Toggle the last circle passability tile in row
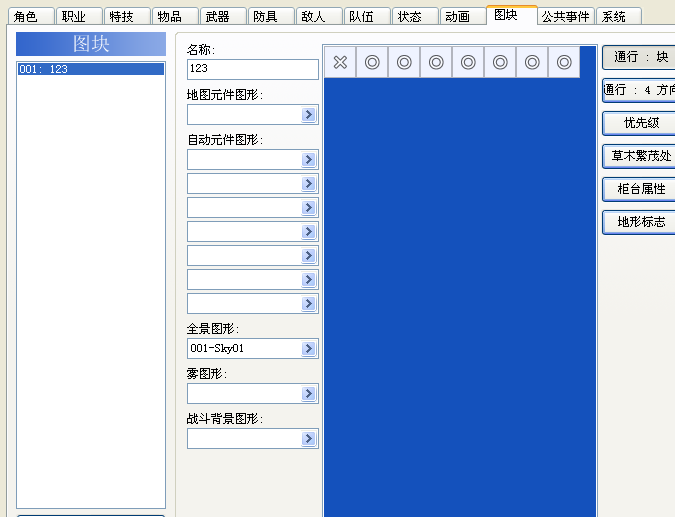Image resolution: width=675 pixels, height=517 pixels. (564, 62)
